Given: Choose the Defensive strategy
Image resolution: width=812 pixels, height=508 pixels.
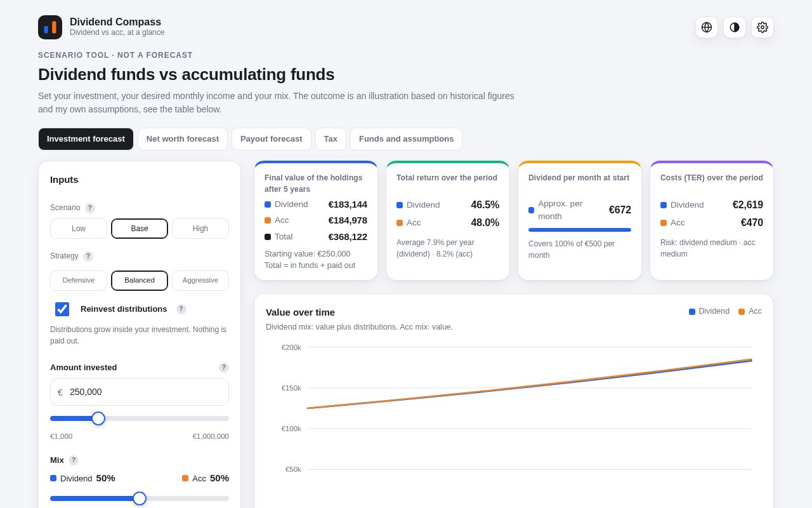Looking at the screenshot, I should (x=79, y=281).
